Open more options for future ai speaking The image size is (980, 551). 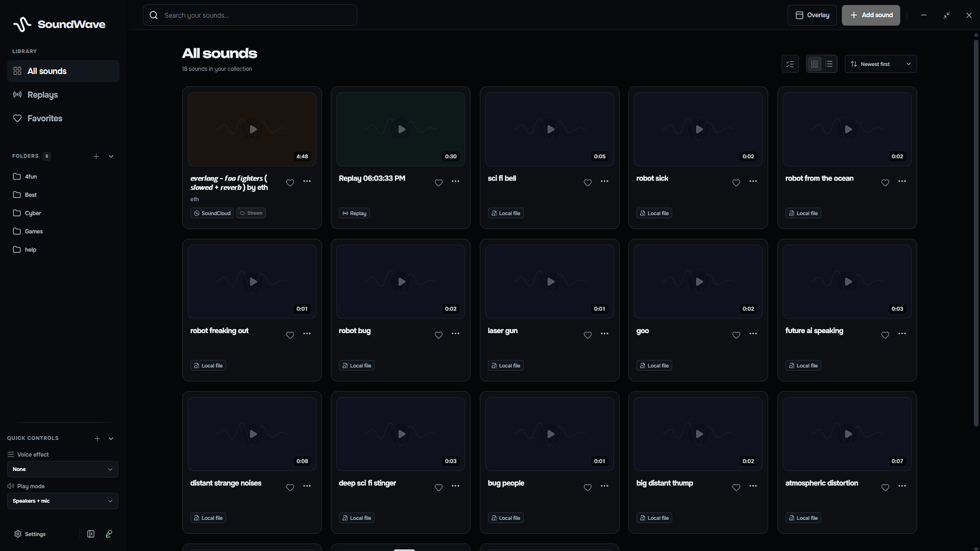point(902,334)
